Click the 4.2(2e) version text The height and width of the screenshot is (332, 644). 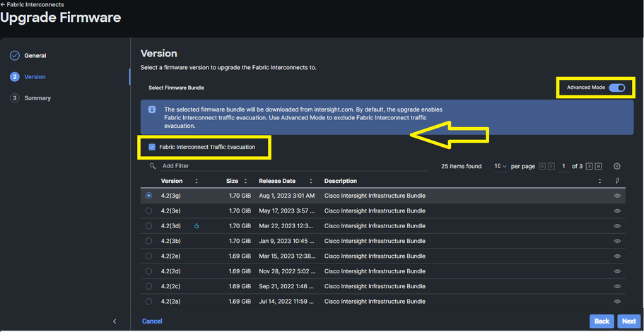pos(171,256)
